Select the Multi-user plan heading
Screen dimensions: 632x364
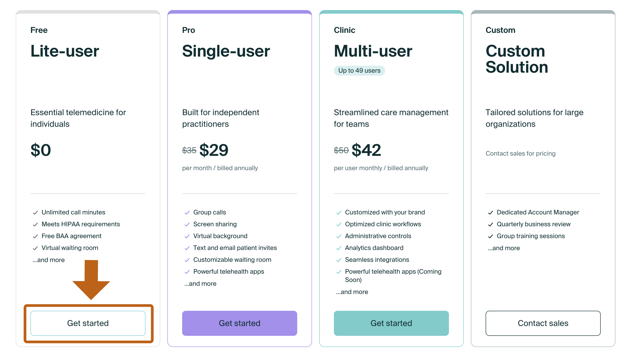click(373, 51)
